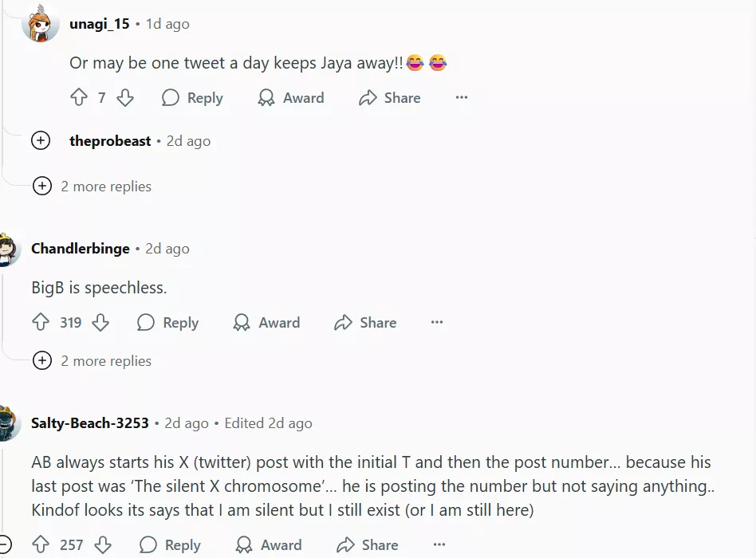Image resolution: width=756 pixels, height=558 pixels.
Task: Open more options on unagi_15's comment
Action: pos(462,98)
